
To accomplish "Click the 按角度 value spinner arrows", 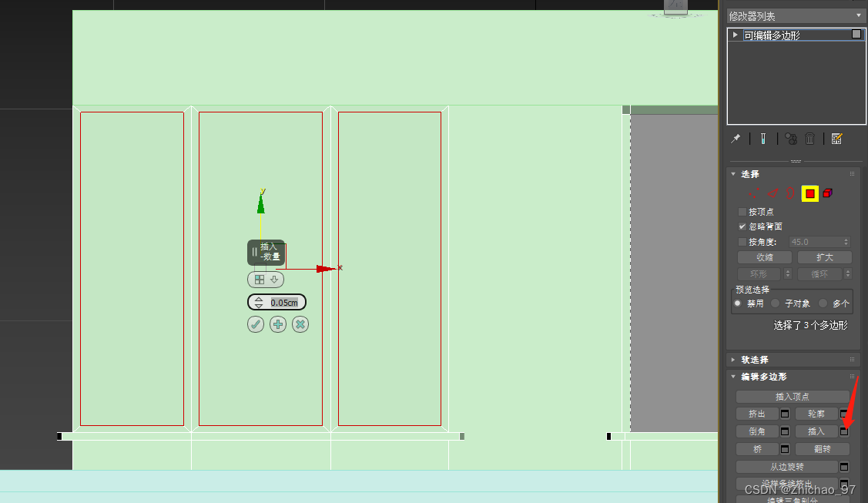I will 846,242.
